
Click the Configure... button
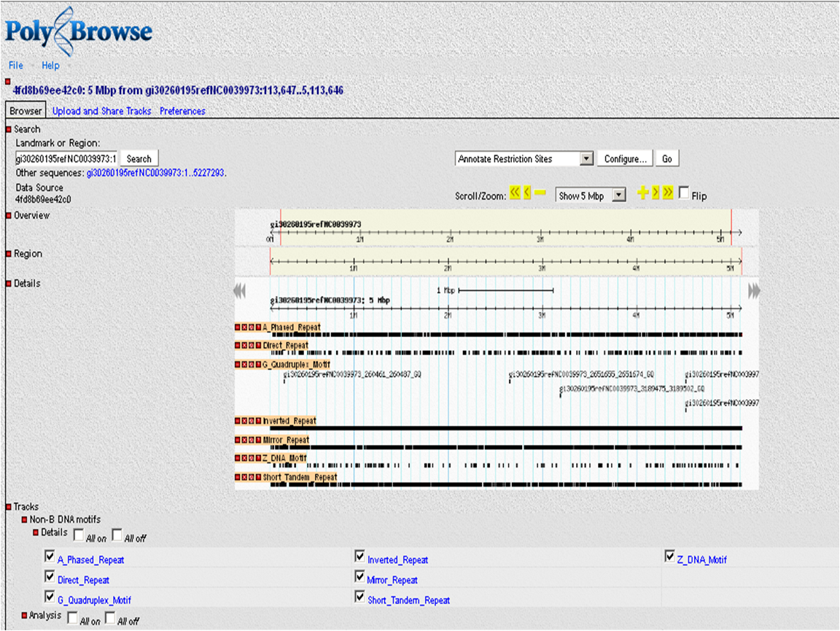pos(625,159)
